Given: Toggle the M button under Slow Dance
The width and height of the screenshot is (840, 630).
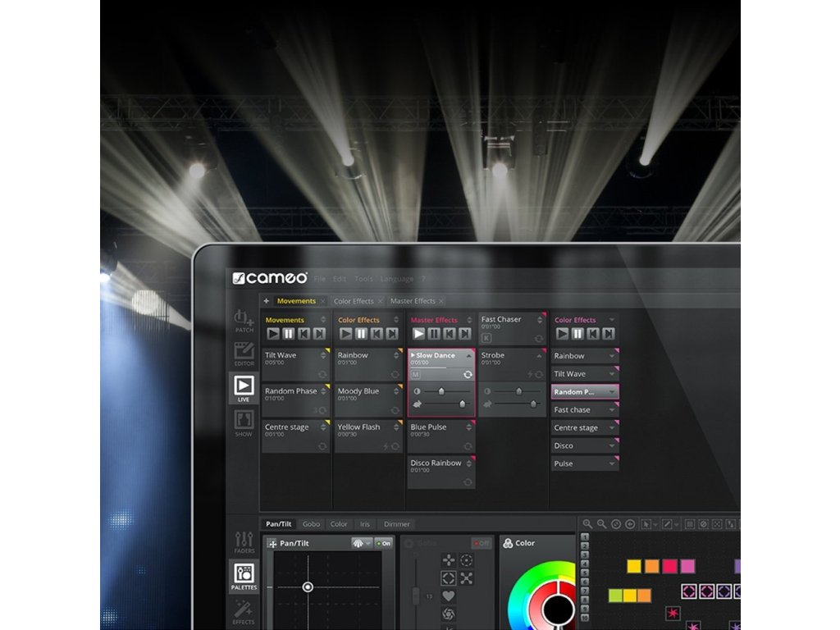Looking at the screenshot, I should [416, 374].
